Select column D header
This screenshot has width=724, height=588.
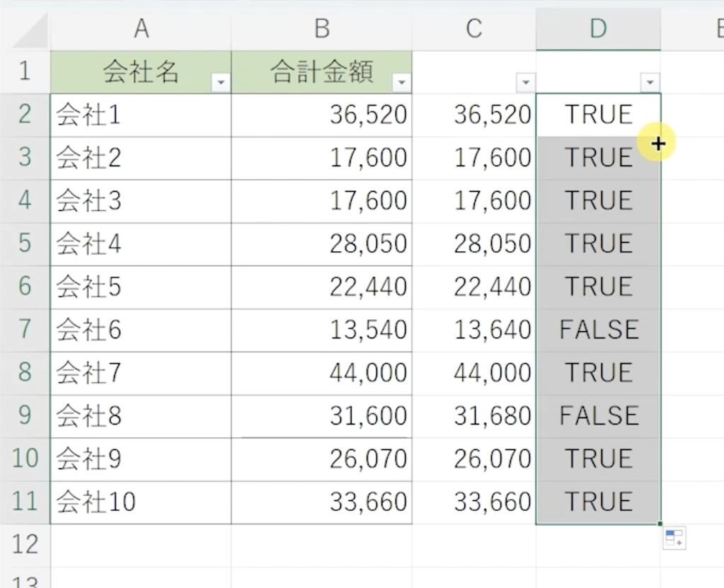coord(598,29)
